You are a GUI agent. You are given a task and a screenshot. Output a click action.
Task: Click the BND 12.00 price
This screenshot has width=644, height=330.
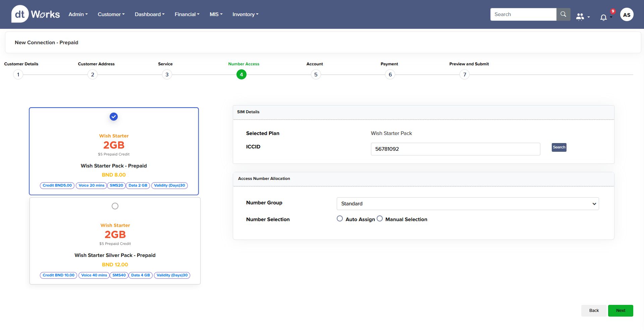click(115, 265)
